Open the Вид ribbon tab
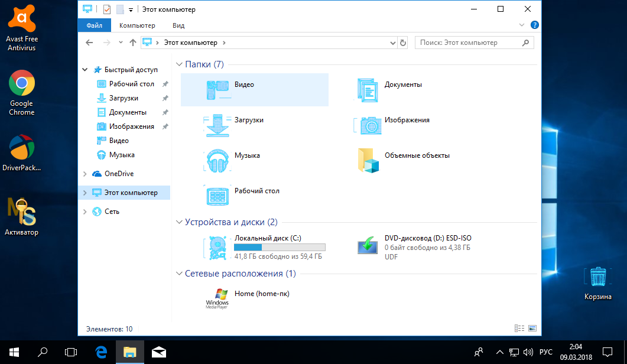627x364 pixels. (x=178, y=25)
